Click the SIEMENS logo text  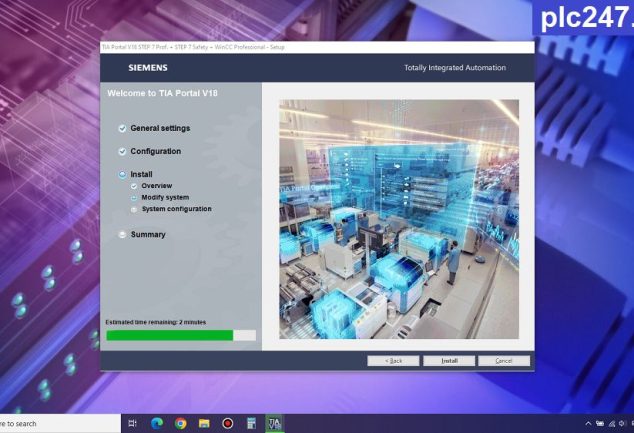148,68
